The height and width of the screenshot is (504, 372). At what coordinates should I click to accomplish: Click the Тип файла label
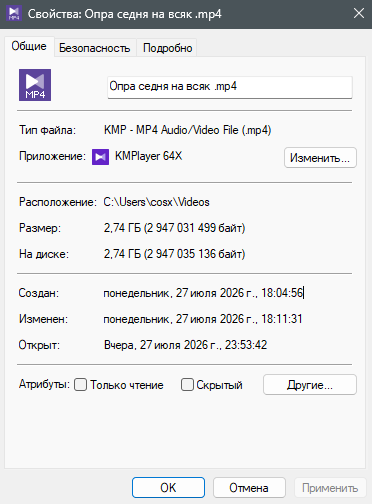click(47, 130)
